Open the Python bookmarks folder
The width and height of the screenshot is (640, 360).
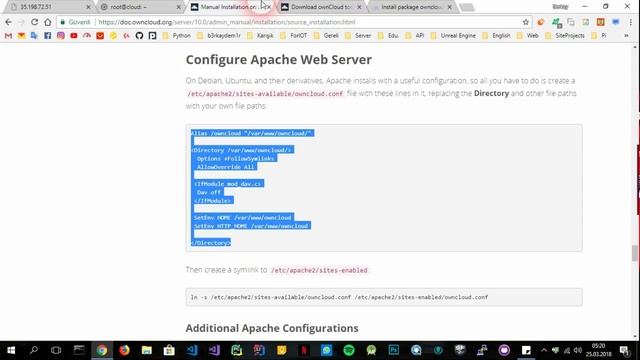177,36
